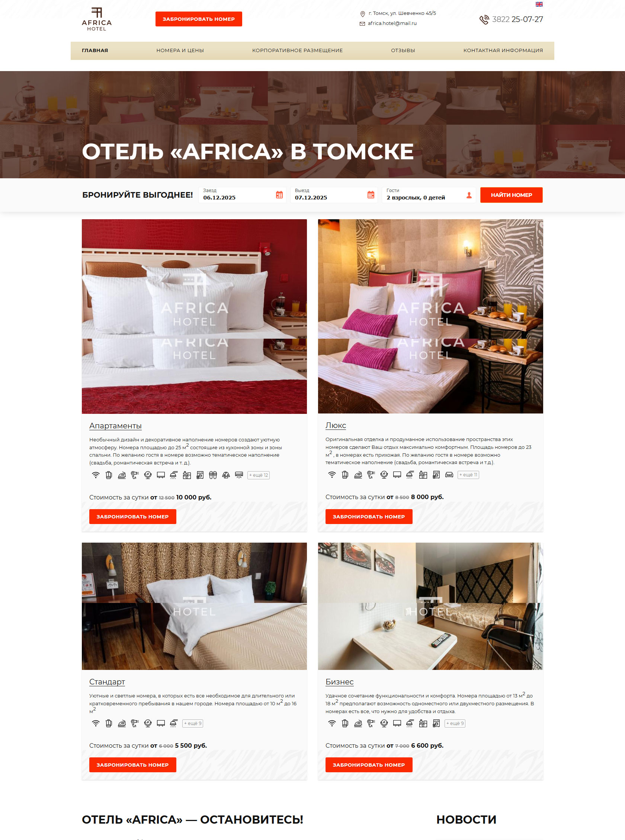Viewport: 625px width, 840px height.
Task: Open the 'Номера и цены' menu item
Action: coord(180,50)
